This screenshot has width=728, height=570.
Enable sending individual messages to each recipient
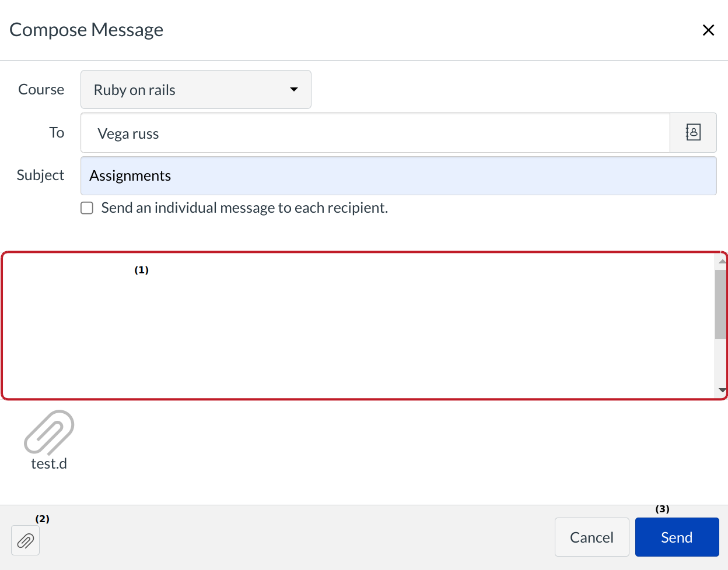pos(86,207)
